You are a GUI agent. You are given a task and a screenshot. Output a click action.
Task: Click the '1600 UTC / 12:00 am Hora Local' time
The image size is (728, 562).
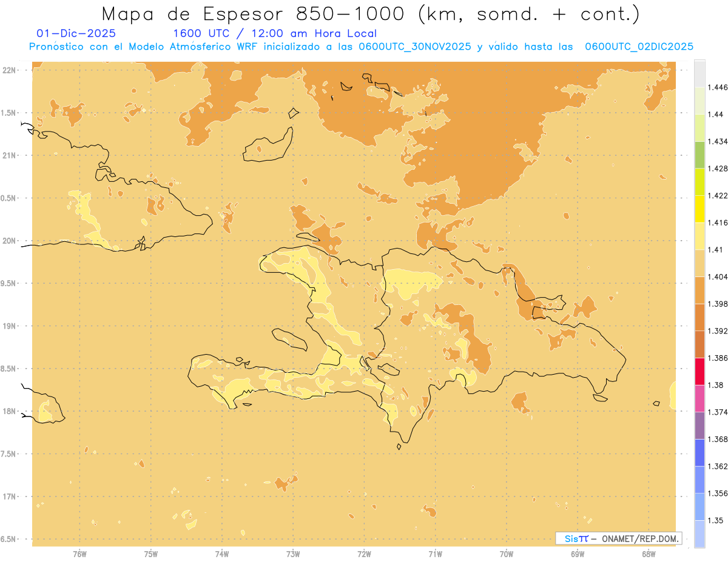click(275, 33)
